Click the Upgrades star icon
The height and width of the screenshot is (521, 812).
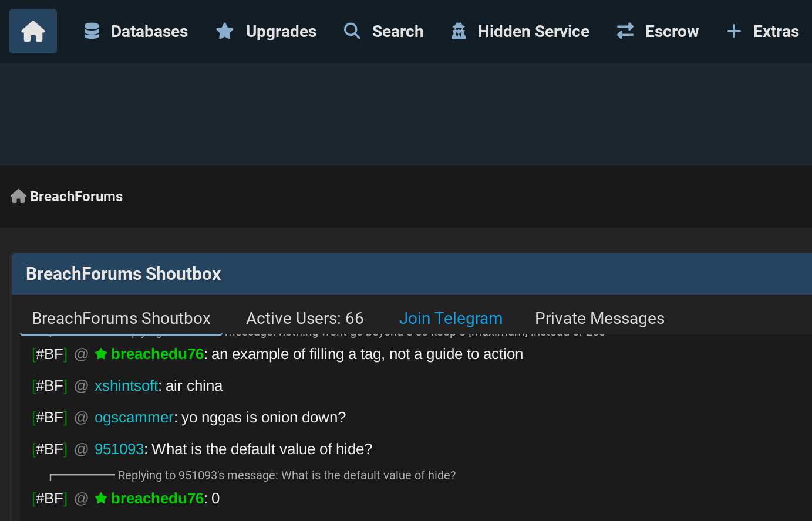225,31
